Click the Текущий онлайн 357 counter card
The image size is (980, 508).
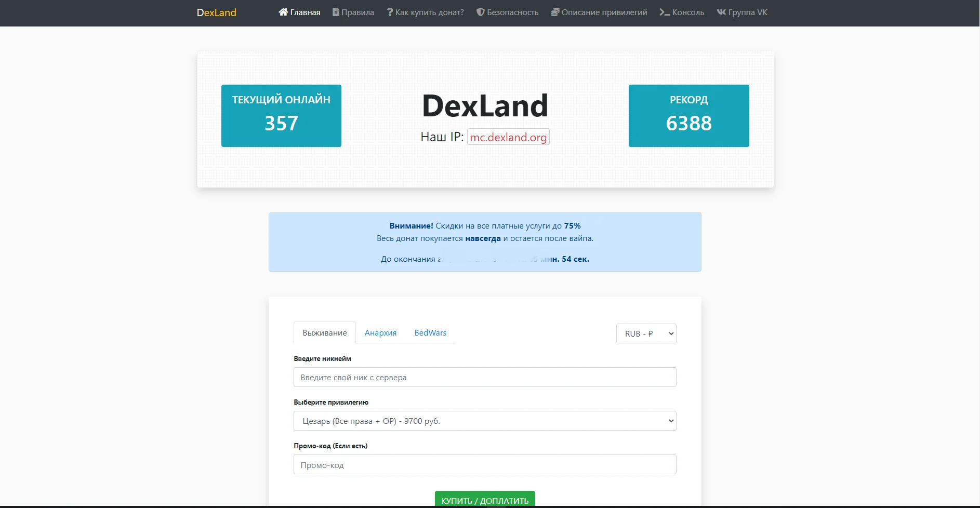[x=281, y=116]
